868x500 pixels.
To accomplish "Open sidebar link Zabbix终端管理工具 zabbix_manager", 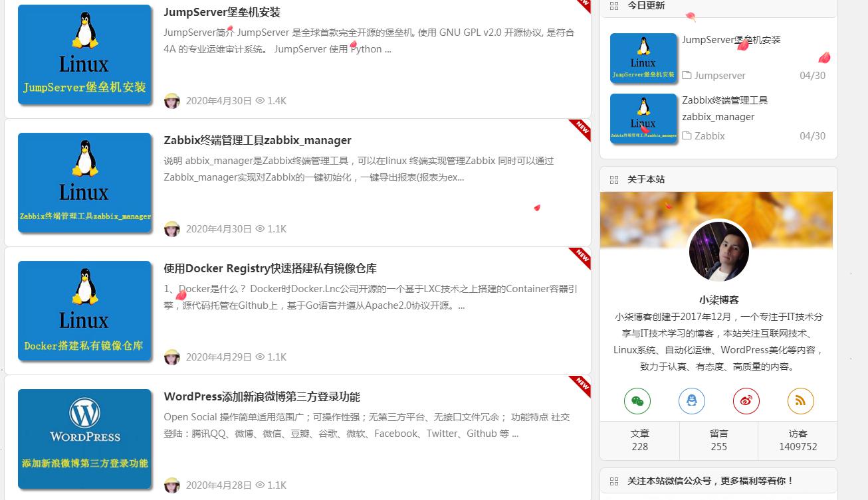I will pyautogui.click(x=725, y=108).
